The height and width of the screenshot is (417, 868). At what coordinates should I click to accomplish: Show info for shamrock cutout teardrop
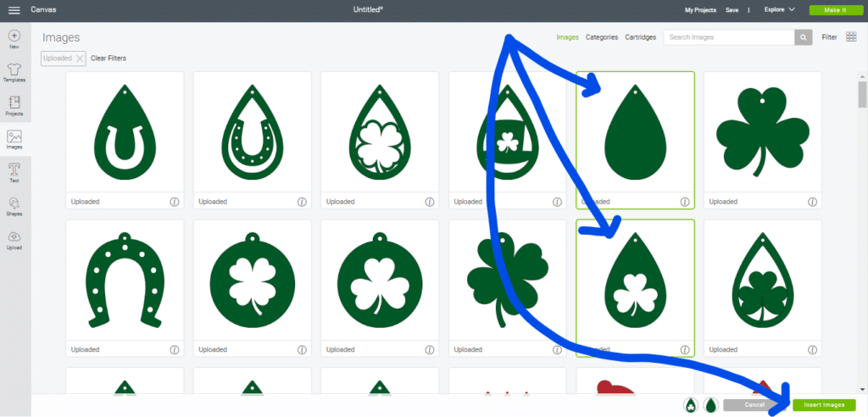tap(685, 350)
